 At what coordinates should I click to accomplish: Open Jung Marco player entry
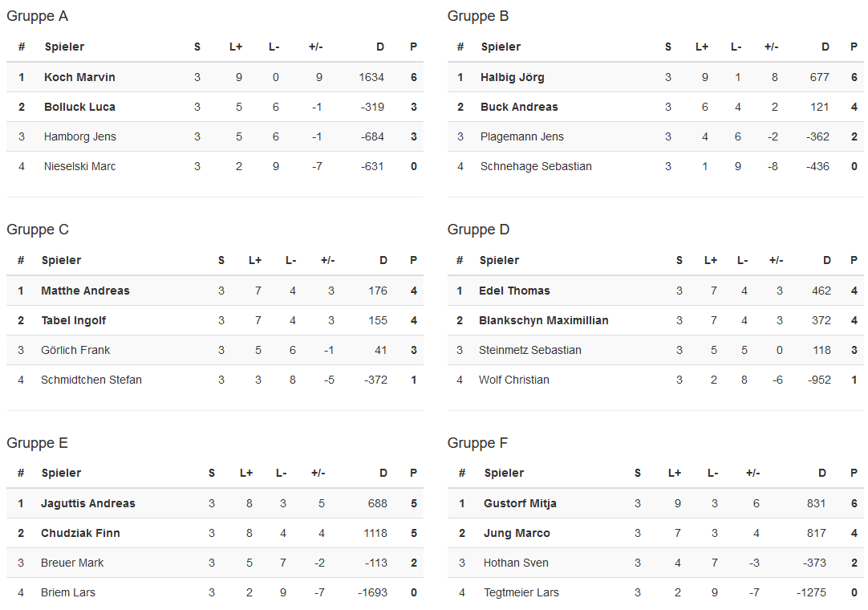(517, 534)
